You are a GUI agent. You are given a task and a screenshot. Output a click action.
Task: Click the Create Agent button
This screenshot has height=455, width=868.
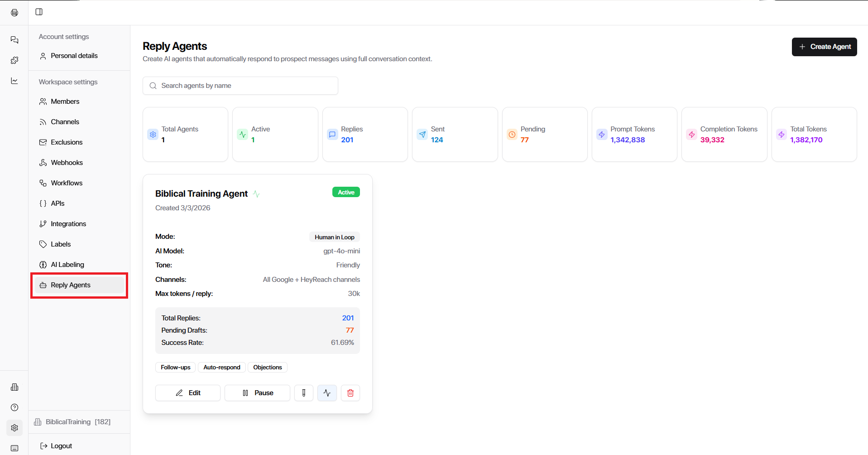tap(824, 47)
